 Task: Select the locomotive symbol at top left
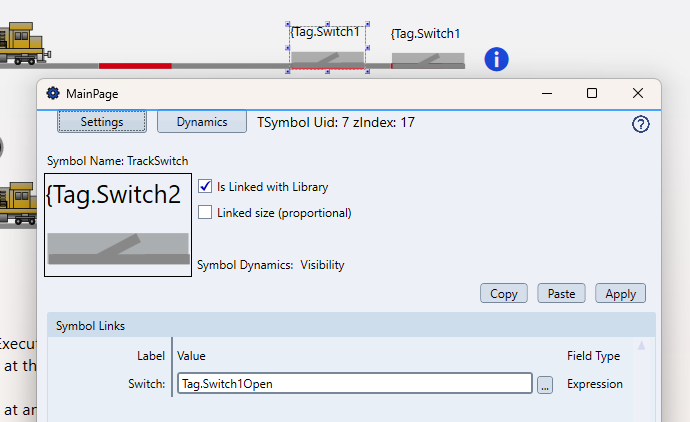(22, 45)
